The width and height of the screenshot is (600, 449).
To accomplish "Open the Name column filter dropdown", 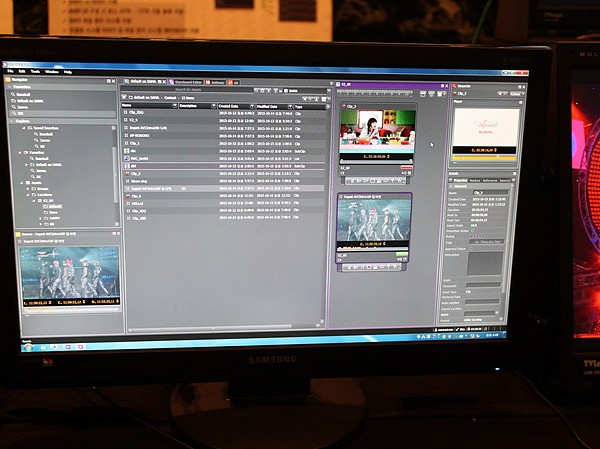I will [x=175, y=105].
